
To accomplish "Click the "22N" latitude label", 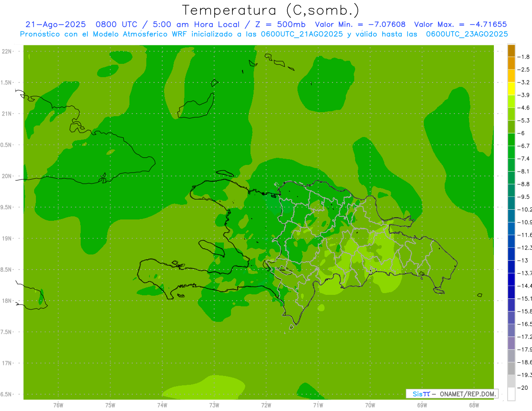I will (x=7, y=51).
